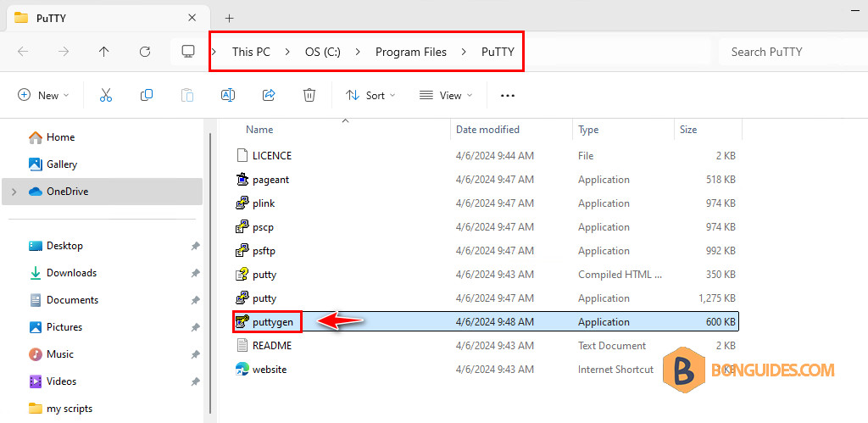Viewport: 868px width, 423px height.
Task: Sort by Type column header
Action: [x=588, y=130]
